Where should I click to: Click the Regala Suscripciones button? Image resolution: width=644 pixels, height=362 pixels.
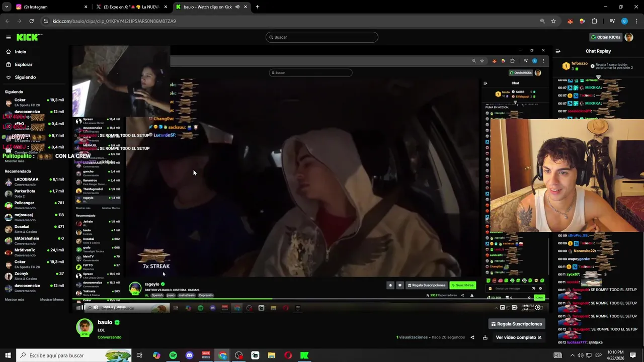coord(516,324)
